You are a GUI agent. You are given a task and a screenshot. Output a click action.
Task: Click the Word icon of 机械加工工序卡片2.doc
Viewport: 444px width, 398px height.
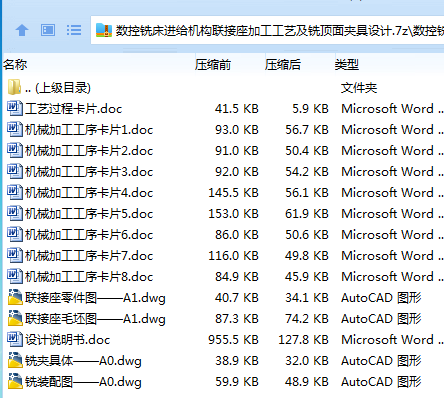(x=15, y=150)
